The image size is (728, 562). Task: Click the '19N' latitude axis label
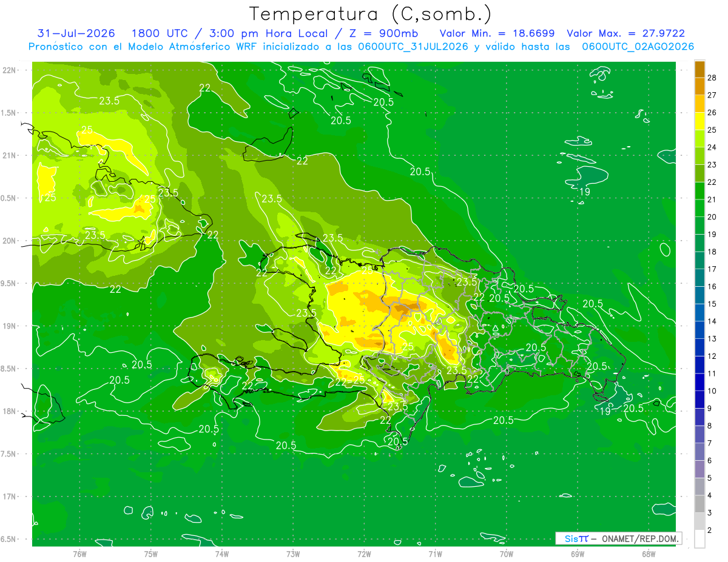(x=8, y=326)
